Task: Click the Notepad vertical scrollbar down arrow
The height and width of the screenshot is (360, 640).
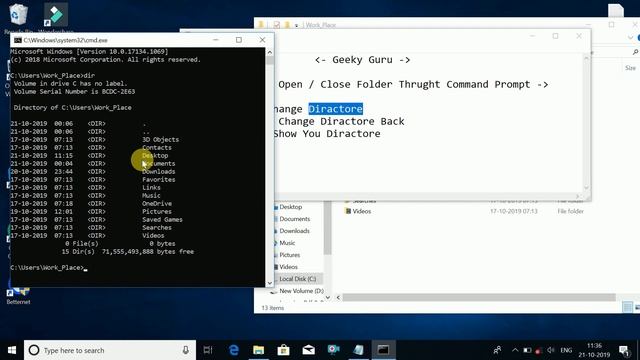Action: (587, 188)
